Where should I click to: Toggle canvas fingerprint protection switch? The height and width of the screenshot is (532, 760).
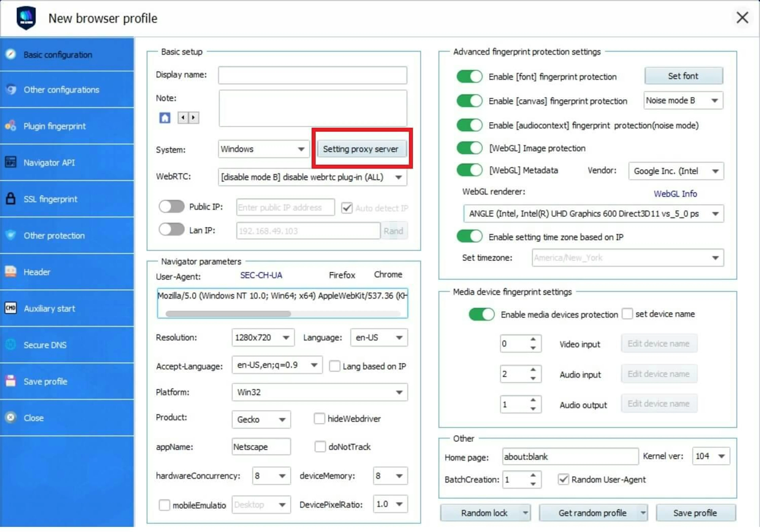point(469,101)
